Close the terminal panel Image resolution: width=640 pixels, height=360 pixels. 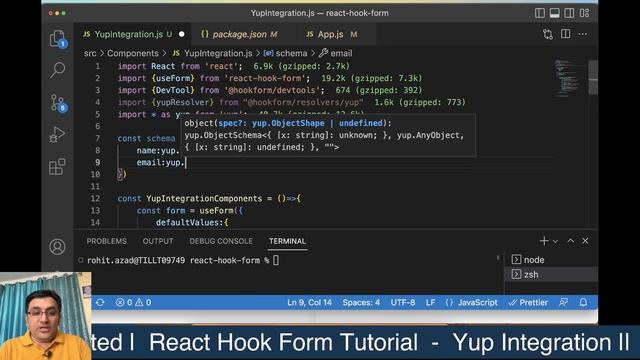tap(585, 241)
